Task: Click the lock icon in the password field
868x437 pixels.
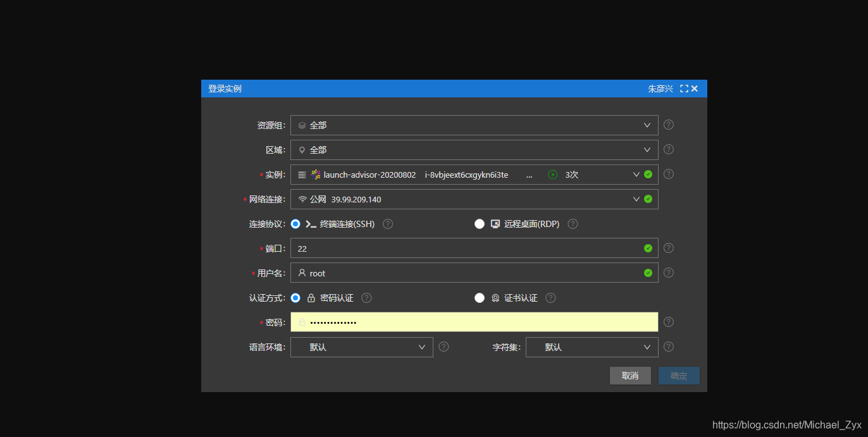Action: (302, 322)
